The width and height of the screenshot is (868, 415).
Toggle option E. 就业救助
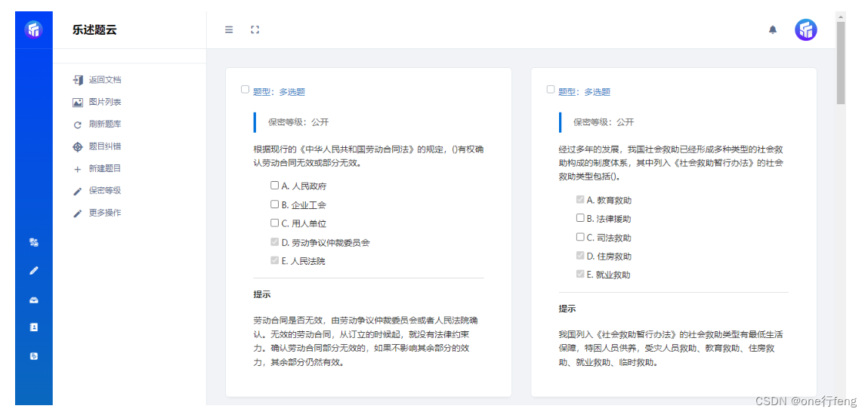(579, 274)
